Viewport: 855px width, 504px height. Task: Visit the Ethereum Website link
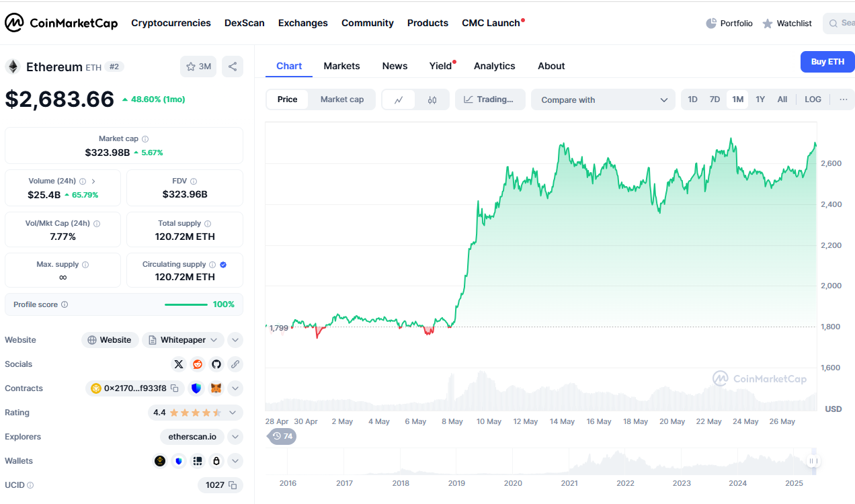(x=110, y=340)
